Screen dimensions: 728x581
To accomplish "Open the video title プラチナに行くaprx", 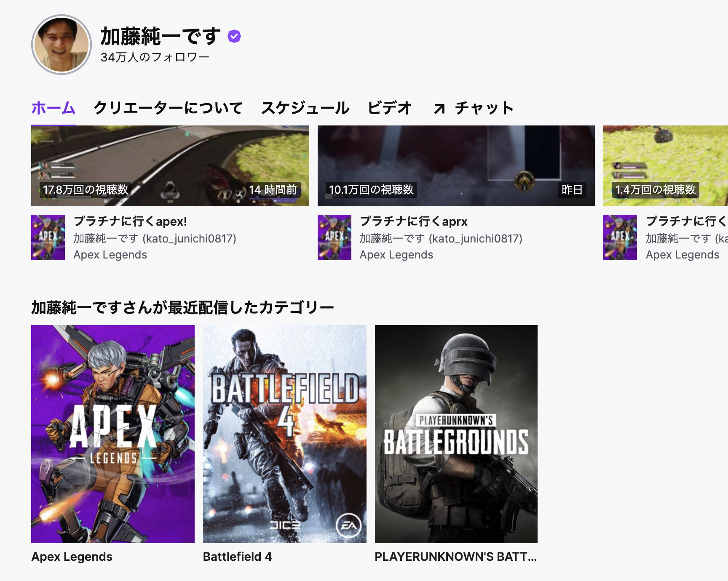I will [414, 221].
